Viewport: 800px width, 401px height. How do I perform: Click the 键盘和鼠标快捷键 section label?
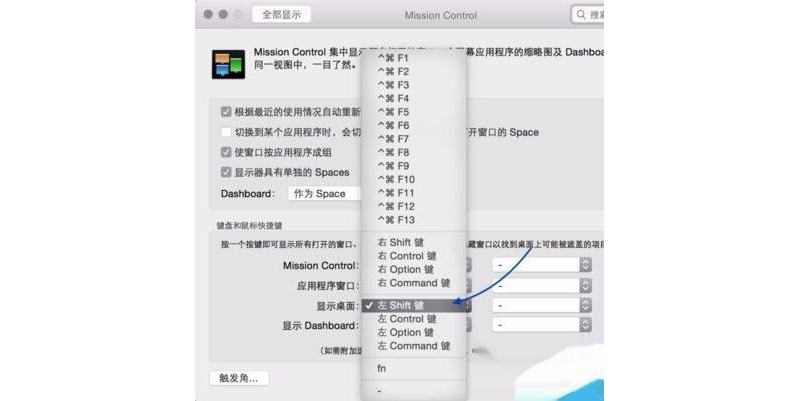pyautogui.click(x=249, y=225)
